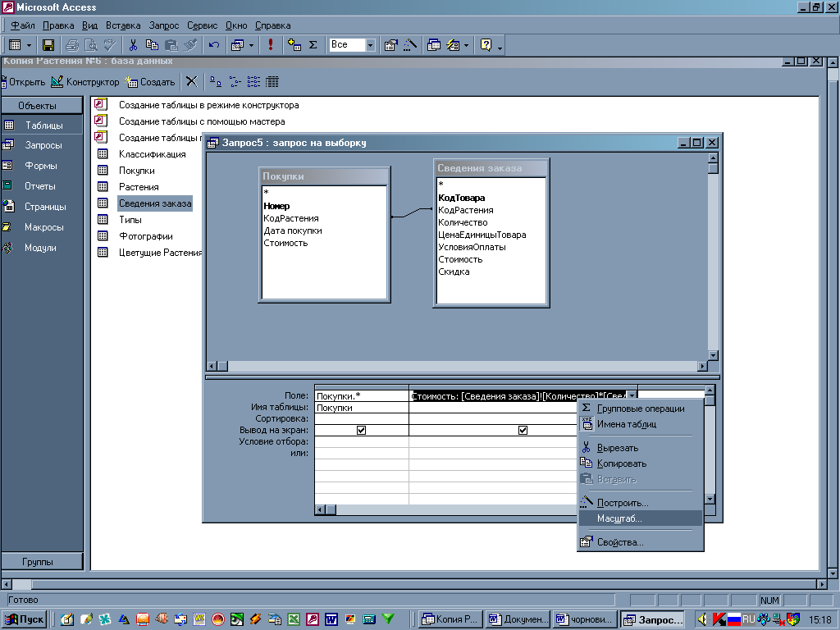The width and height of the screenshot is (840, 630).
Task: Open the Query Type dropdown arrow
Action: coord(251,46)
